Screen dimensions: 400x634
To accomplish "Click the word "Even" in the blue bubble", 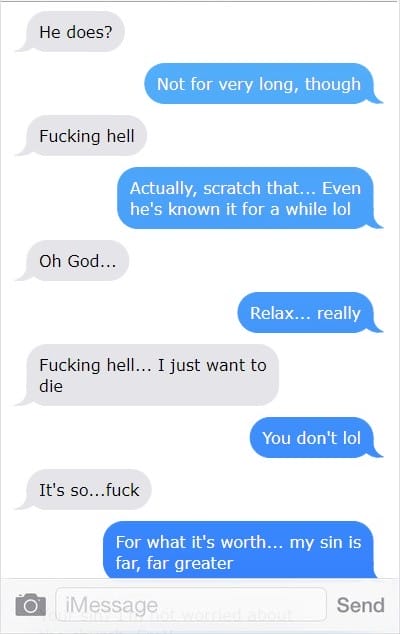I will coord(341,188).
